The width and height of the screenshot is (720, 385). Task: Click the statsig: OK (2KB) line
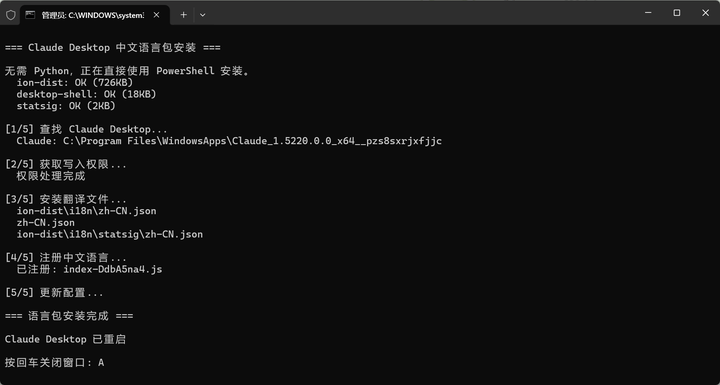point(66,106)
